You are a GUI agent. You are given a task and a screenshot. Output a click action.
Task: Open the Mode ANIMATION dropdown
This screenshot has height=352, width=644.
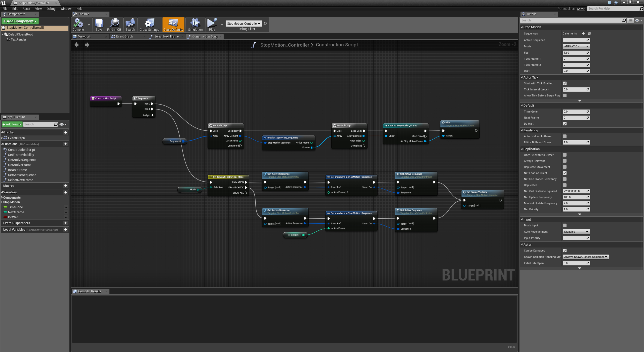click(x=576, y=46)
